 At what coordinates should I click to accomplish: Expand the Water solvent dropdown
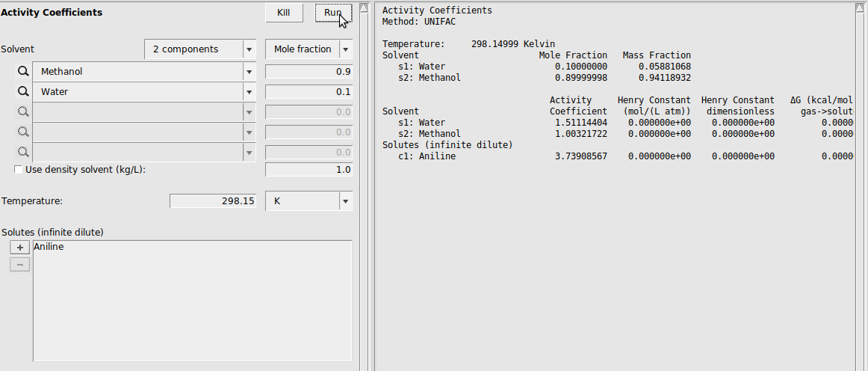pos(248,92)
